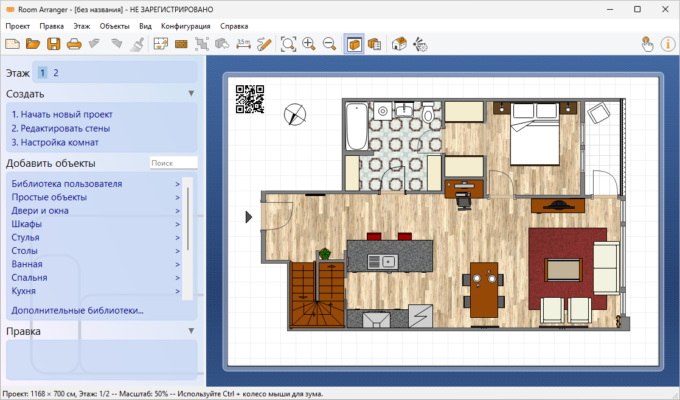Open the Справка menu
The height and width of the screenshot is (400, 680).
click(234, 26)
